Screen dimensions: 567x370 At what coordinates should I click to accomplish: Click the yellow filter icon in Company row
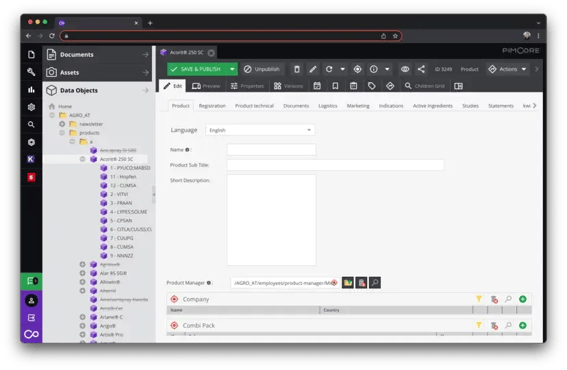pyautogui.click(x=479, y=299)
